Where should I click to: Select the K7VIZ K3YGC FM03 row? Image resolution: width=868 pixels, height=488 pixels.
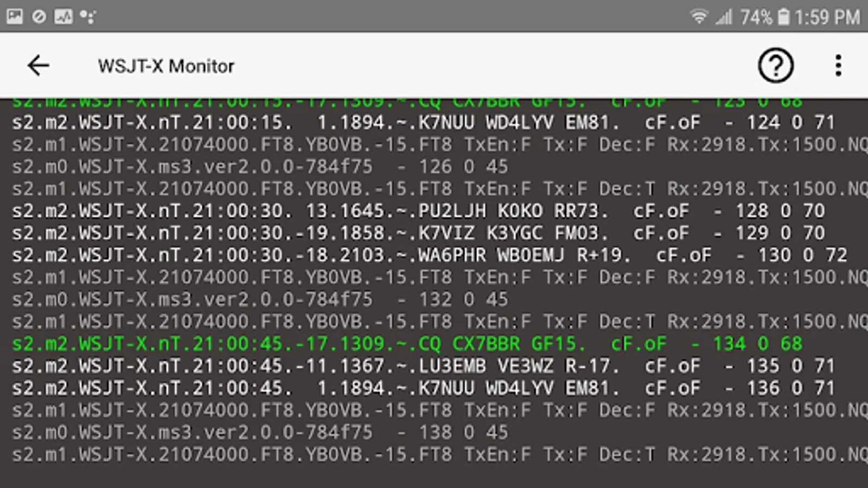pyautogui.click(x=418, y=233)
